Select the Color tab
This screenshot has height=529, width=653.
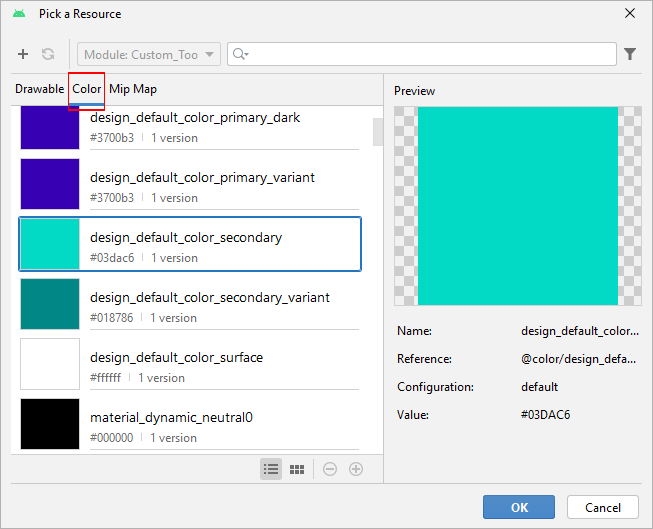(87, 89)
